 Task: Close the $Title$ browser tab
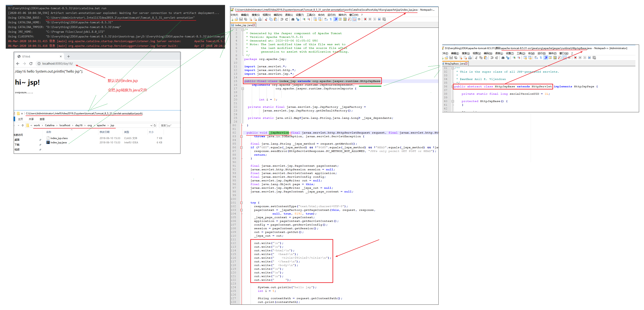coord(61,56)
